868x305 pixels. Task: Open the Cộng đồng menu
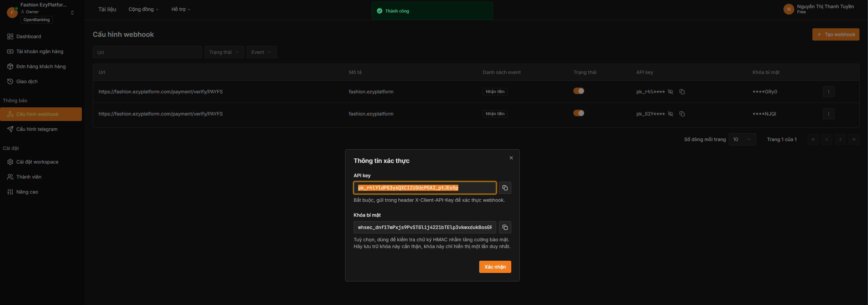pyautogui.click(x=143, y=9)
